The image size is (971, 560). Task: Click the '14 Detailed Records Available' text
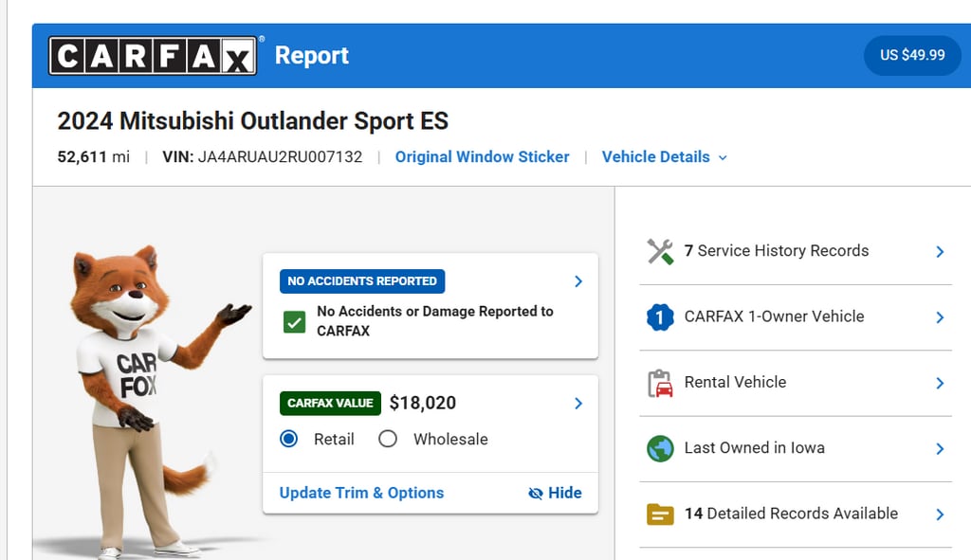pyautogui.click(x=791, y=513)
